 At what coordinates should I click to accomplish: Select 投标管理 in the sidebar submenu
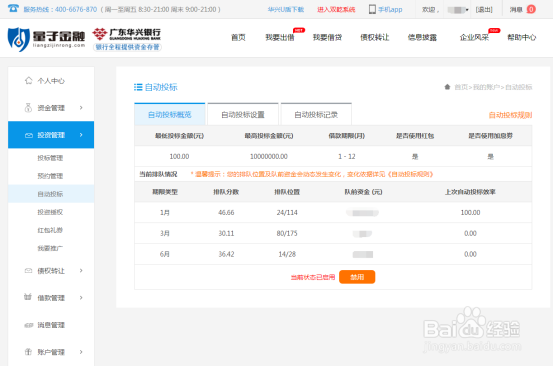pos(50,158)
